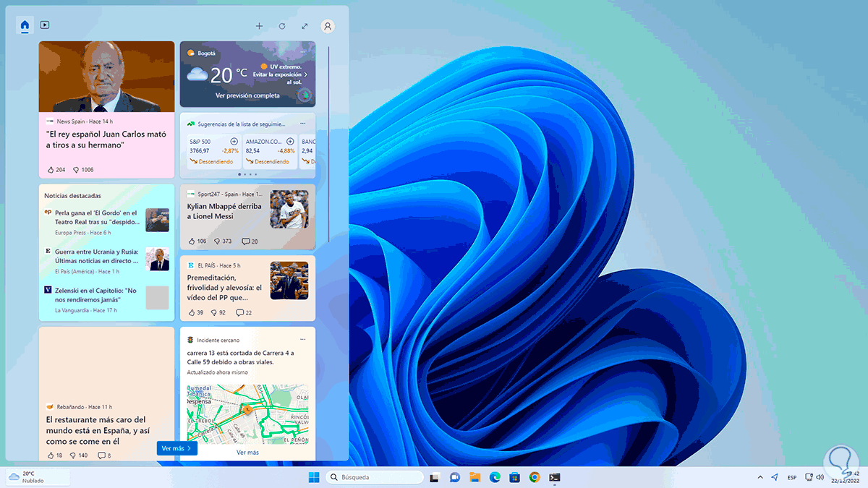The height and width of the screenshot is (488, 868).
Task: Open Microsoft Edge from the taskbar
Action: pyautogui.click(x=495, y=477)
